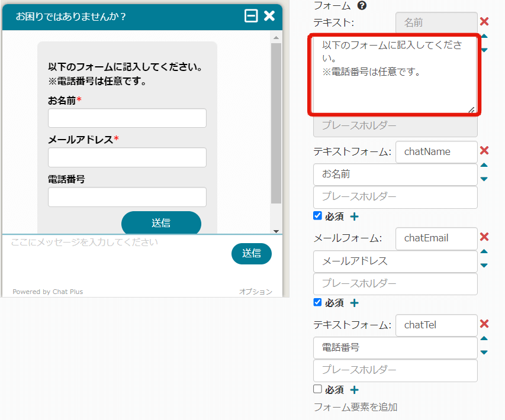Edit the chatEmail identifier field
The height and width of the screenshot is (420, 505).
tap(436, 238)
